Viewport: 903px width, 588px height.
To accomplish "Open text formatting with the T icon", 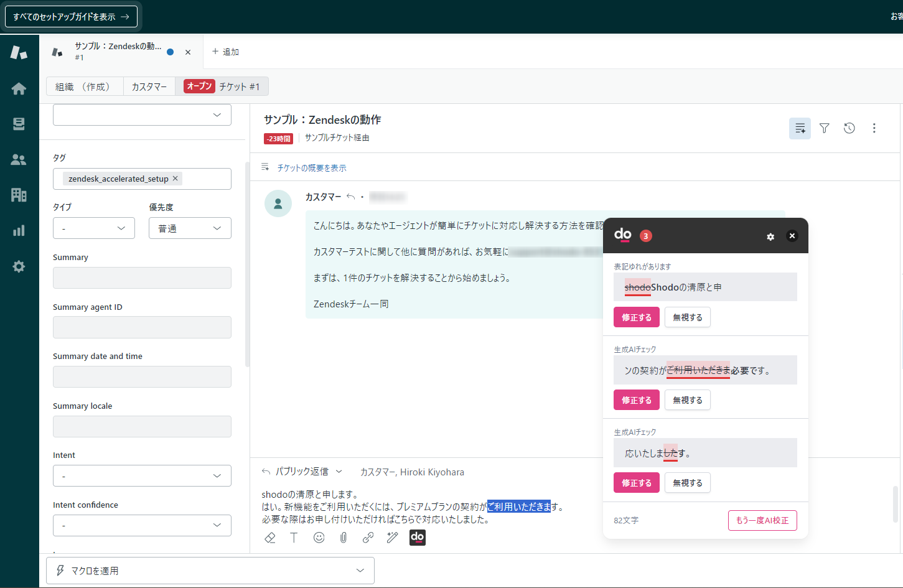I will point(294,537).
